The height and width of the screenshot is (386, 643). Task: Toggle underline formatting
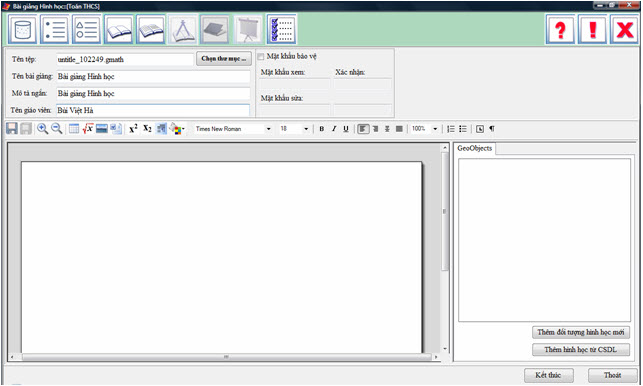[x=346, y=129]
